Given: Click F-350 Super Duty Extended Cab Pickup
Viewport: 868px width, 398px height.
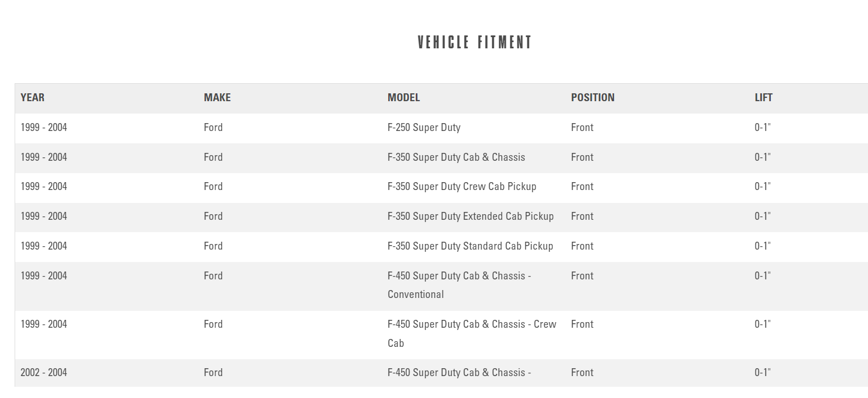Looking at the screenshot, I should point(470,216).
